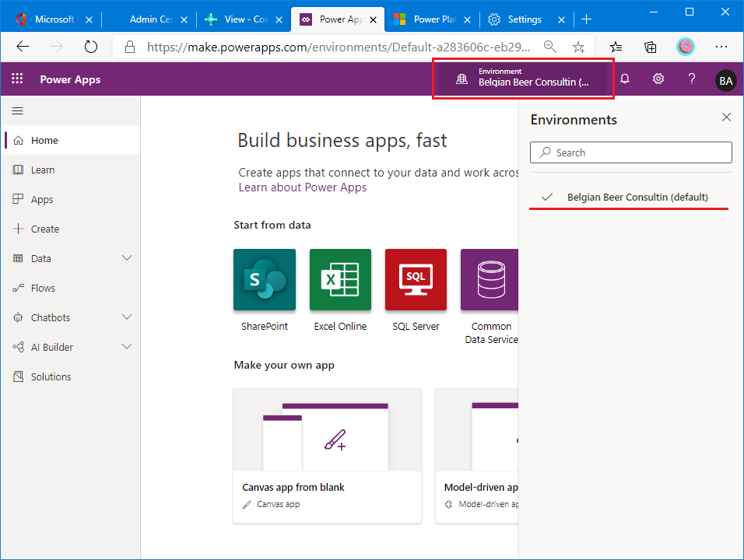Close the Power Apps tab
This screenshot has height=560, width=744.
374,19
